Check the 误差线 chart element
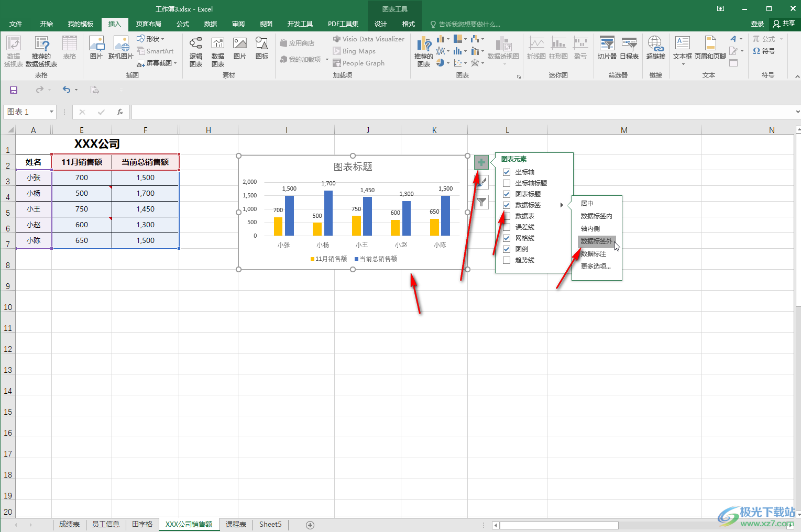 (507, 227)
